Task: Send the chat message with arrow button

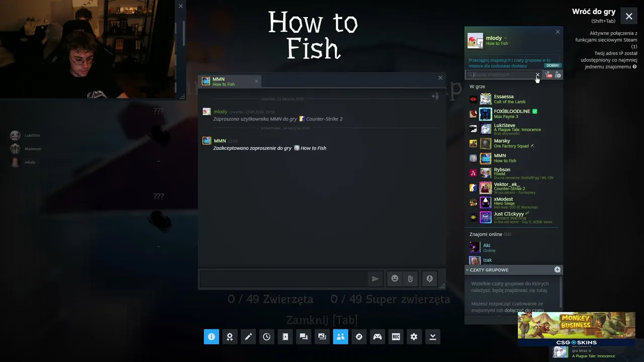Action: point(375,279)
